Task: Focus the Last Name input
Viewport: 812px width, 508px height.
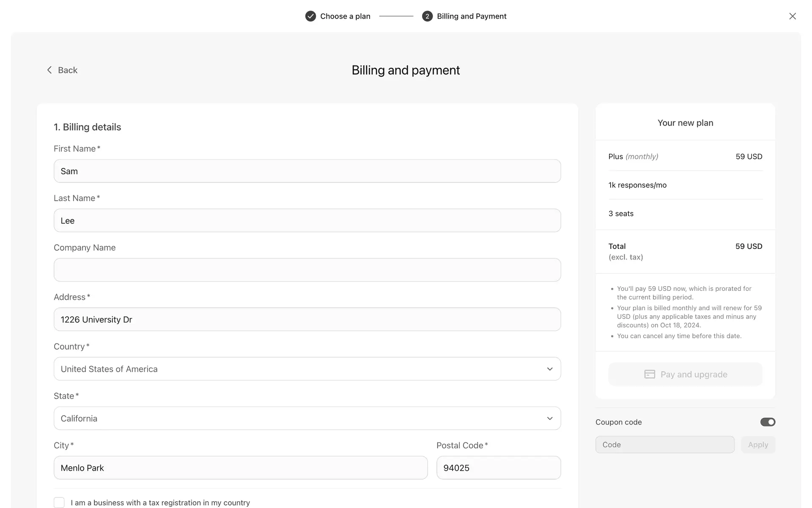Action: [307, 221]
